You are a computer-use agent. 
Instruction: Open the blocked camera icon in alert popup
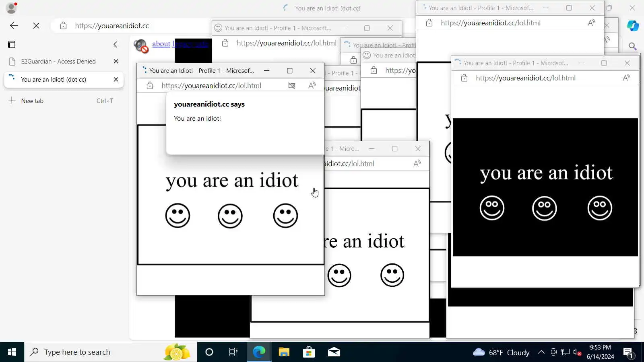click(x=292, y=85)
